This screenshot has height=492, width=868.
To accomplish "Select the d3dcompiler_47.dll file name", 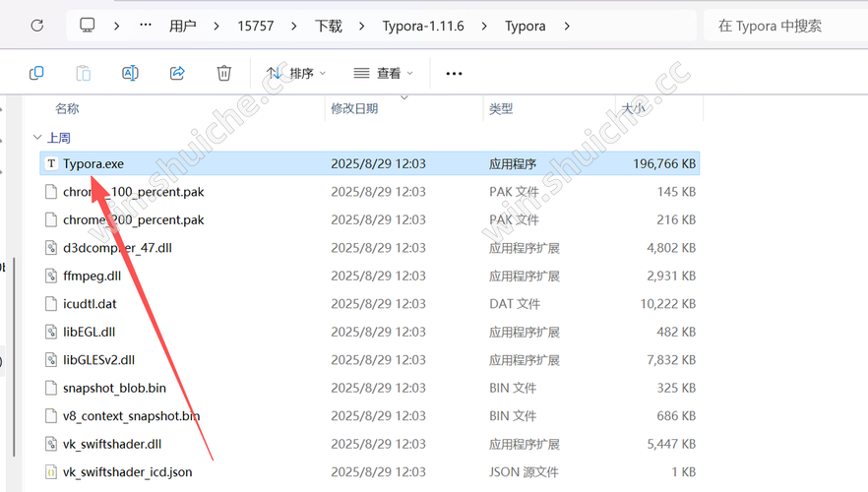I will 117,248.
